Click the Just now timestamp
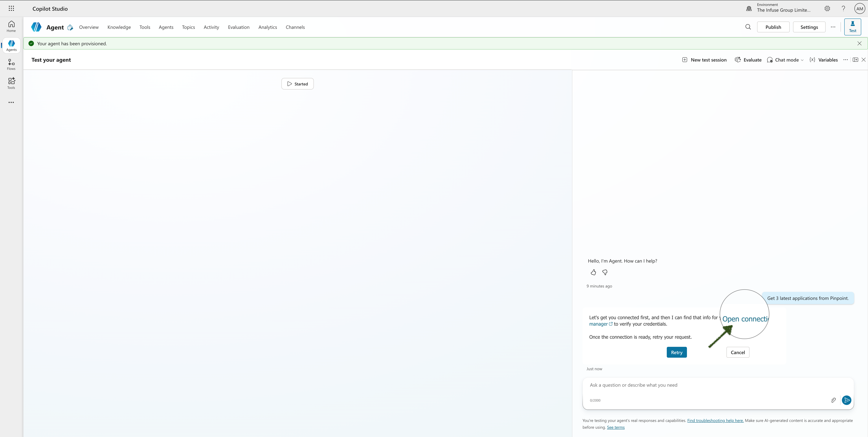Screen dimensions: 868x437 [594, 369]
